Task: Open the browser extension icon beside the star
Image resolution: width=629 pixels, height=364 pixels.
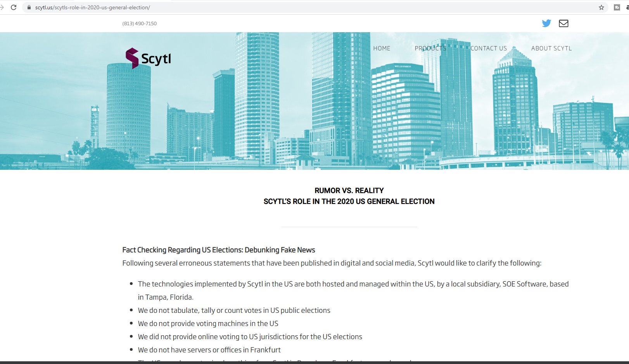Action: coord(617,7)
